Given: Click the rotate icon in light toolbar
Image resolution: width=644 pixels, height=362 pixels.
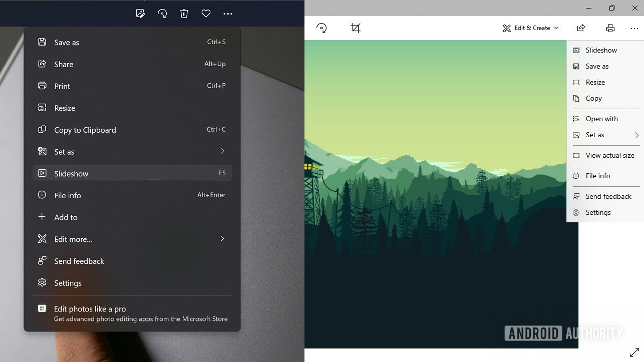Looking at the screenshot, I should 321,28.
